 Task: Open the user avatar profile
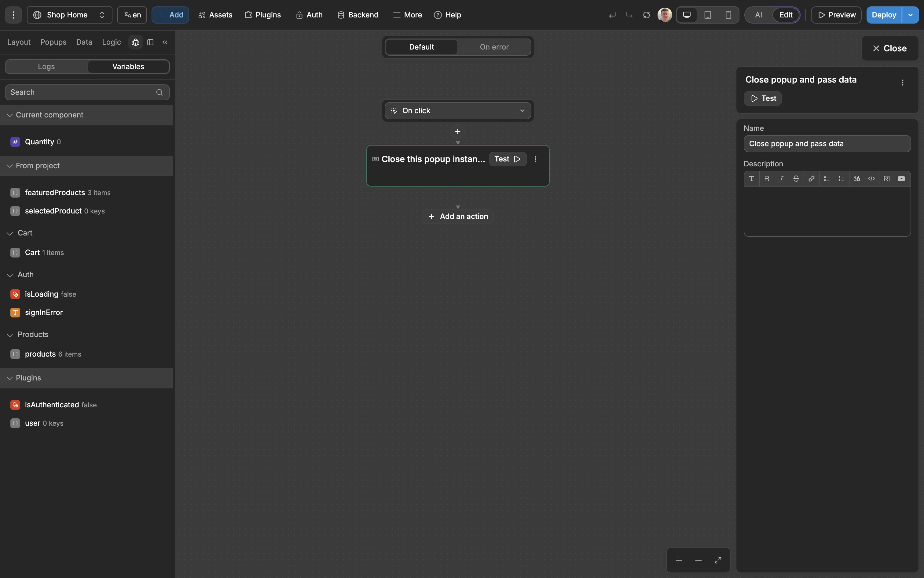coord(665,15)
